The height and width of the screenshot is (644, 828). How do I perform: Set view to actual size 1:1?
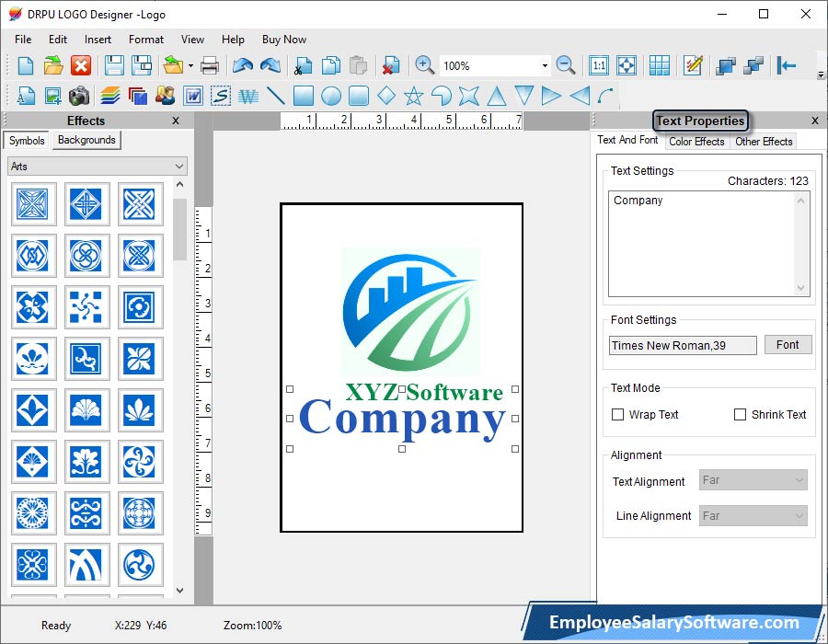click(599, 66)
